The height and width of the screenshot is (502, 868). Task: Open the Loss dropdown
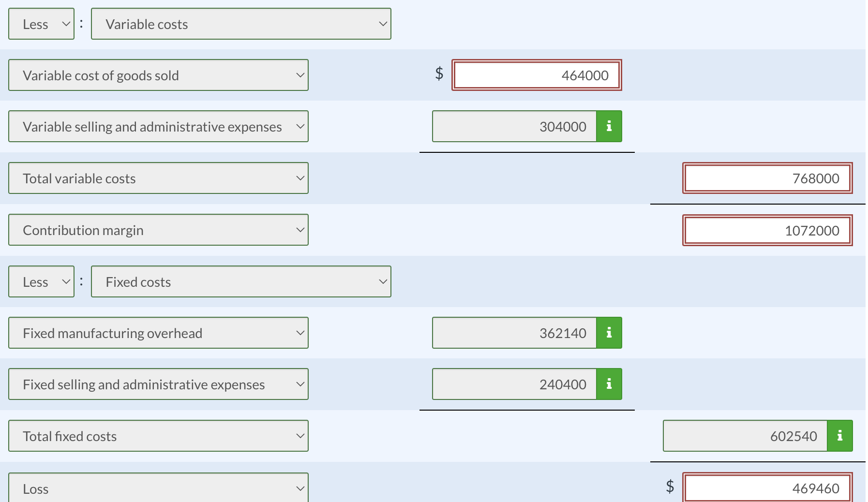coord(158,487)
